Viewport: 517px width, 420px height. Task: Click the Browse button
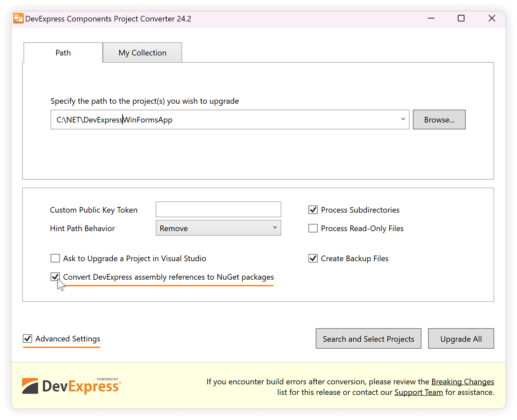point(439,119)
